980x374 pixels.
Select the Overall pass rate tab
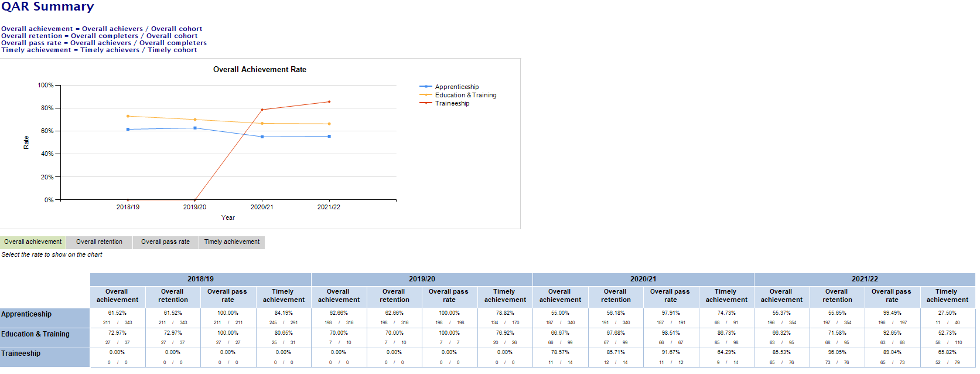point(165,242)
